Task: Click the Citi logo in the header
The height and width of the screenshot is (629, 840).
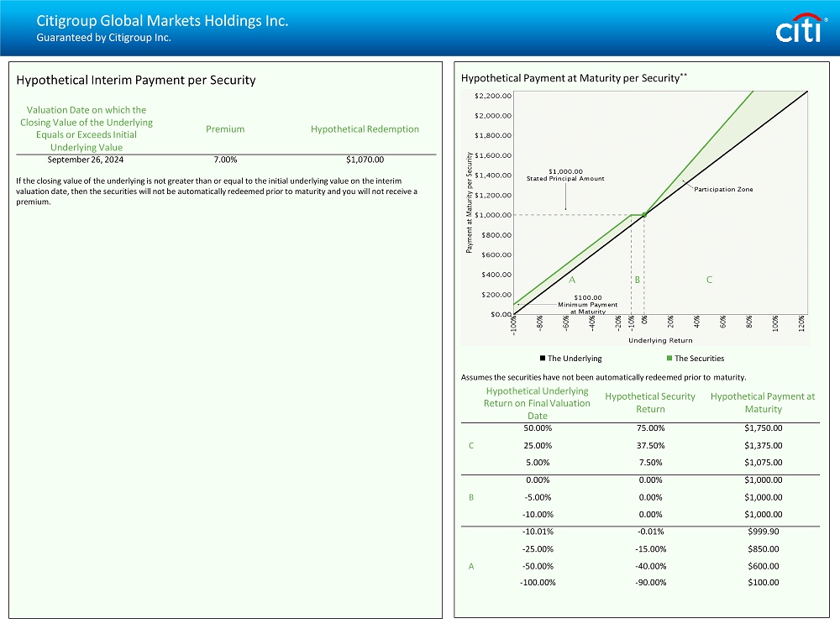Action: [799, 29]
